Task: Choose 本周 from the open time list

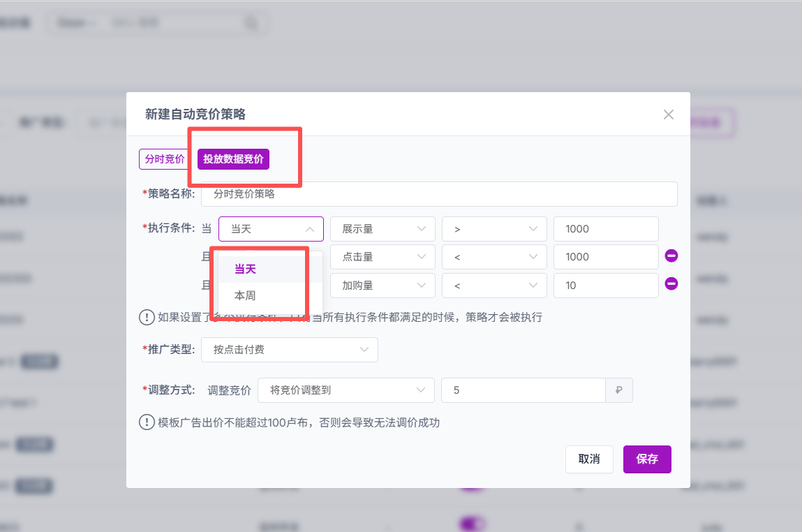Action: pyautogui.click(x=245, y=296)
